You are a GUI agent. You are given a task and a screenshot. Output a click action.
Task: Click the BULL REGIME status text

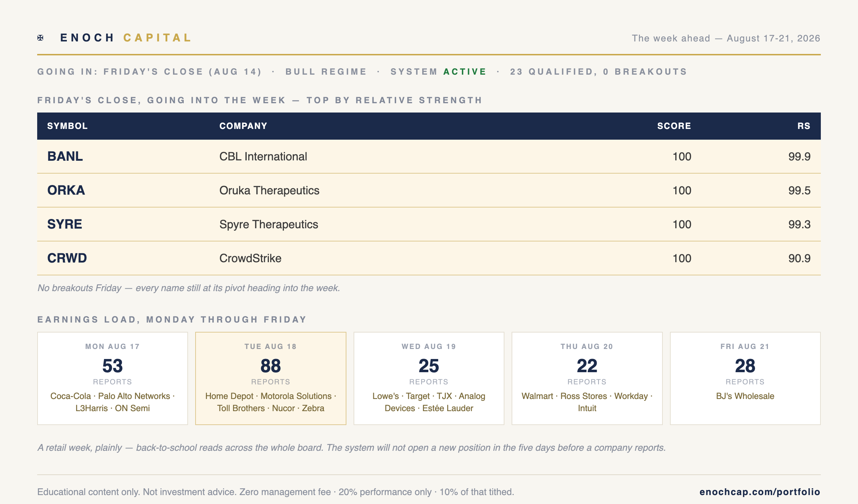pos(326,72)
